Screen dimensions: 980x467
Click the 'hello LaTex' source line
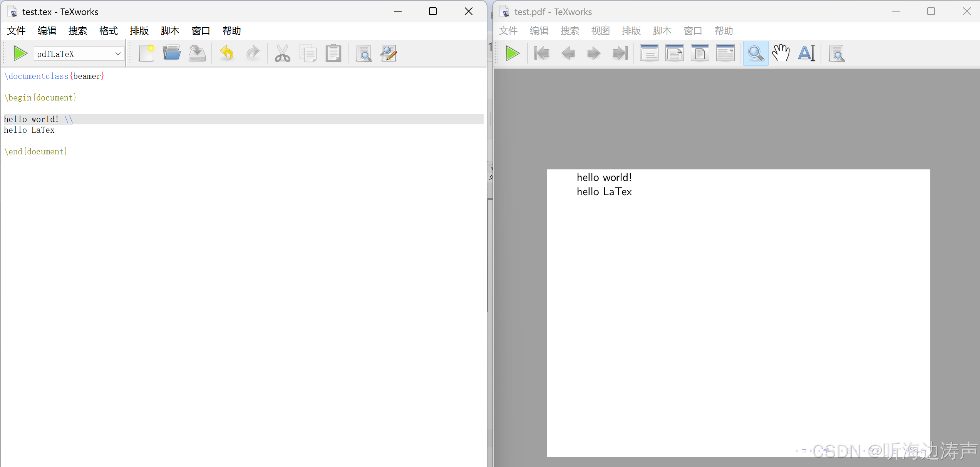(29, 130)
